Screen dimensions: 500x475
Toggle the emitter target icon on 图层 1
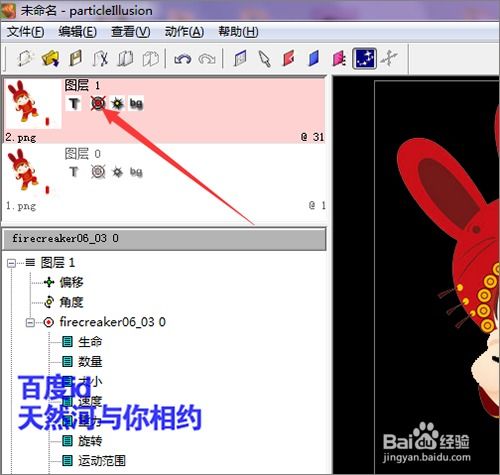(98, 103)
